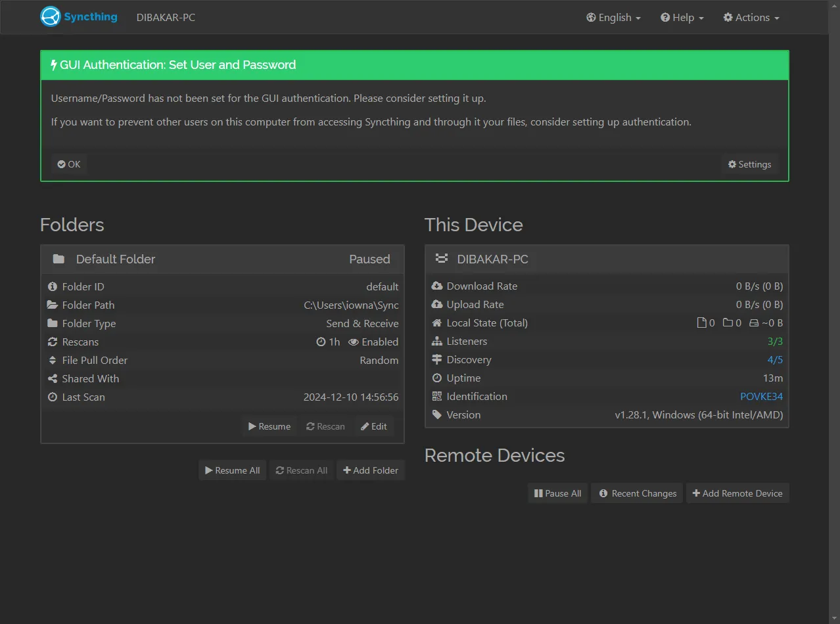Click the Listeners network icon

(437, 342)
